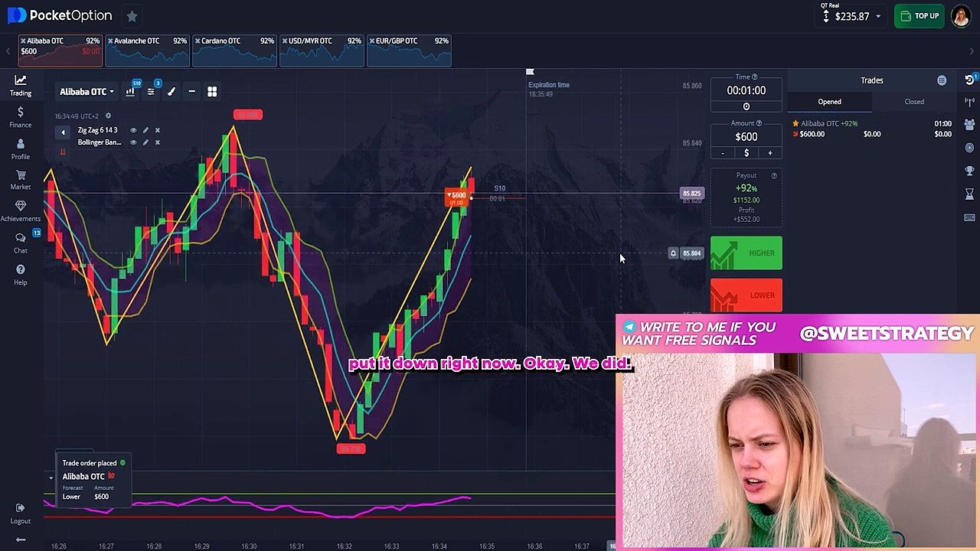Toggle Zig Zag indicator visibility

coord(133,130)
